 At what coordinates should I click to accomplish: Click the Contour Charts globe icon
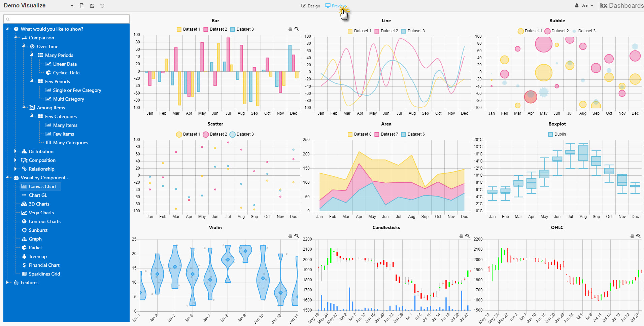pyautogui.click(x=24, y=221)
